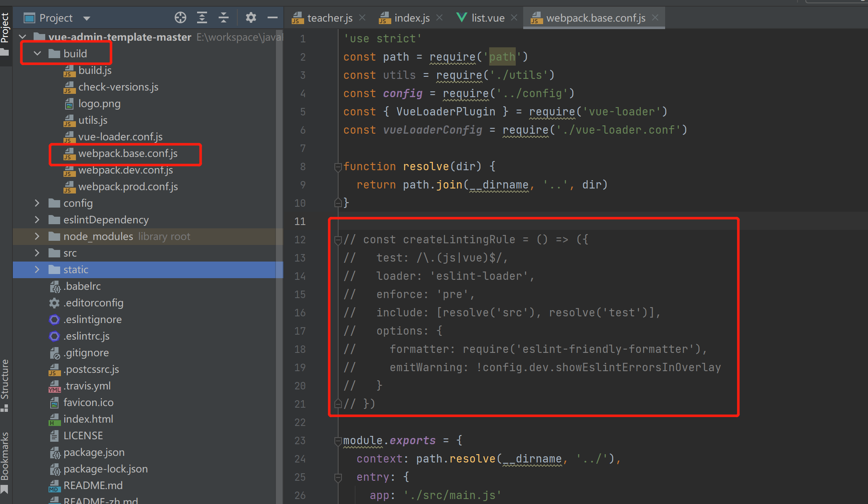Click the vue-admin-template-master project folder icon
This screenshot has width=868, height=504.
tap(39, 37)
